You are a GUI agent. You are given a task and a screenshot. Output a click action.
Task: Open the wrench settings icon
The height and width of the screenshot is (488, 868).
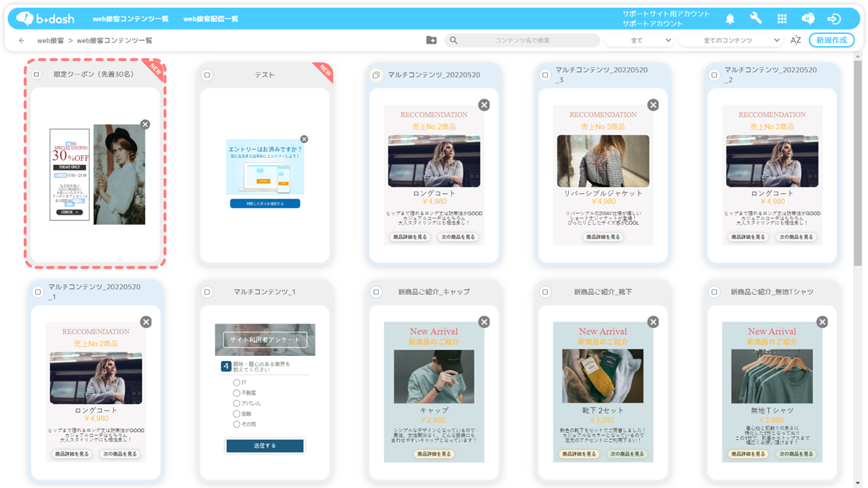[x=755, y=19]
